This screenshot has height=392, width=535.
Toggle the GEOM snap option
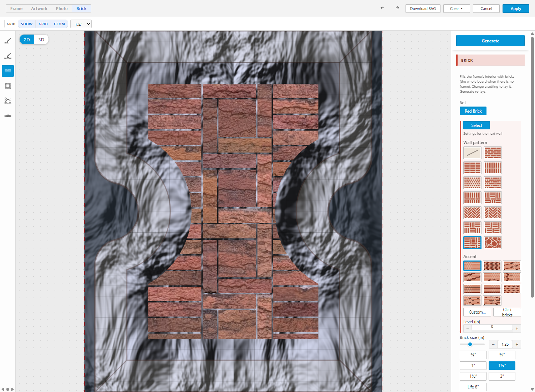coord(60,24)
